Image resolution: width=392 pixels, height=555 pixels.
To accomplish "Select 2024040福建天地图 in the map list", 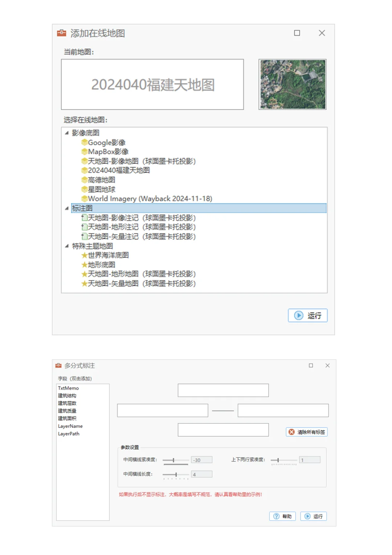I will click(x=120, y=170).
